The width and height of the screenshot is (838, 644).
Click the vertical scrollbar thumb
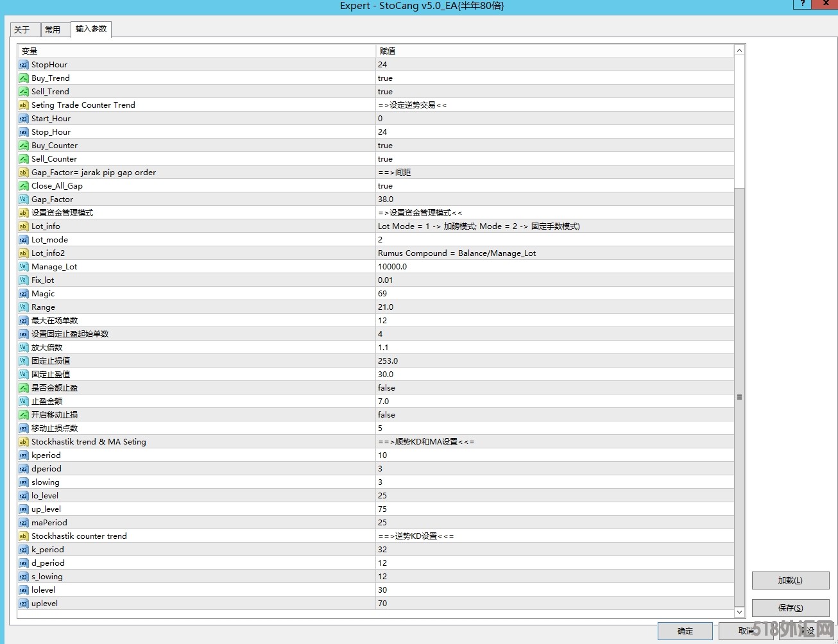[x=739, y=397]
